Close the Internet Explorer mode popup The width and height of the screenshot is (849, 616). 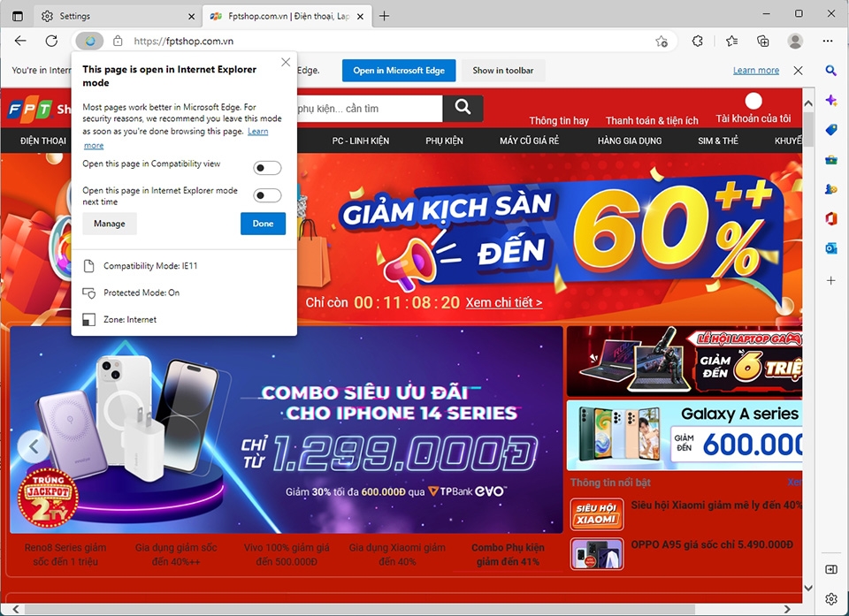click(x=286, y=62)
